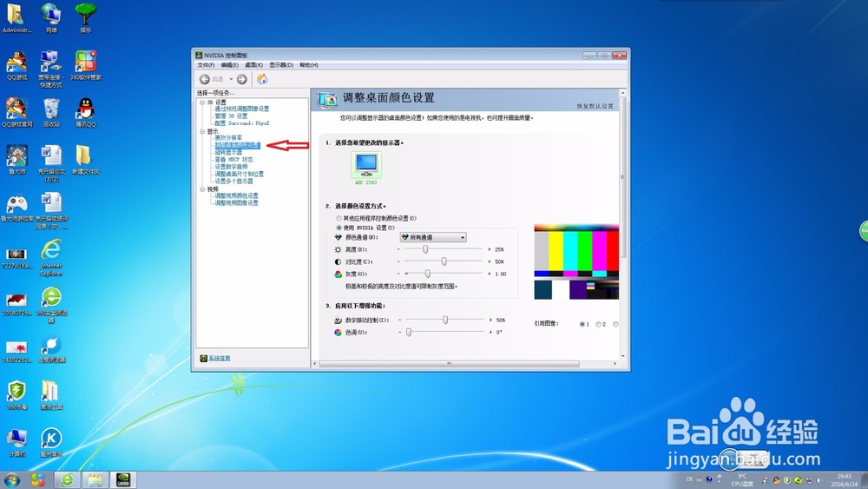Click the color bars reference image
The height and width of the screenshot is (489, 868).
coord(576,262)
